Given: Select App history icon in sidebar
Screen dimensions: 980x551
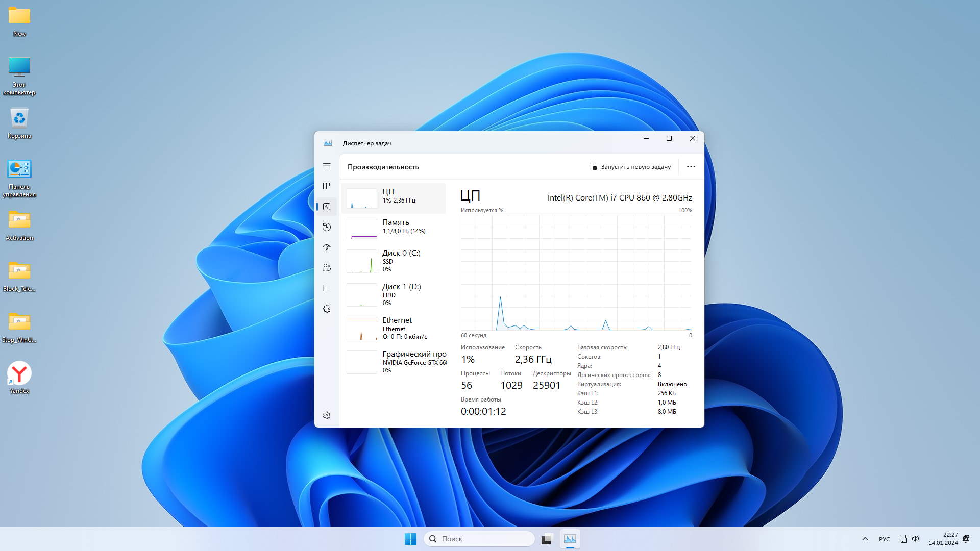Looking at the screenshot, I should pyautogui.click(x=327, y=227).
